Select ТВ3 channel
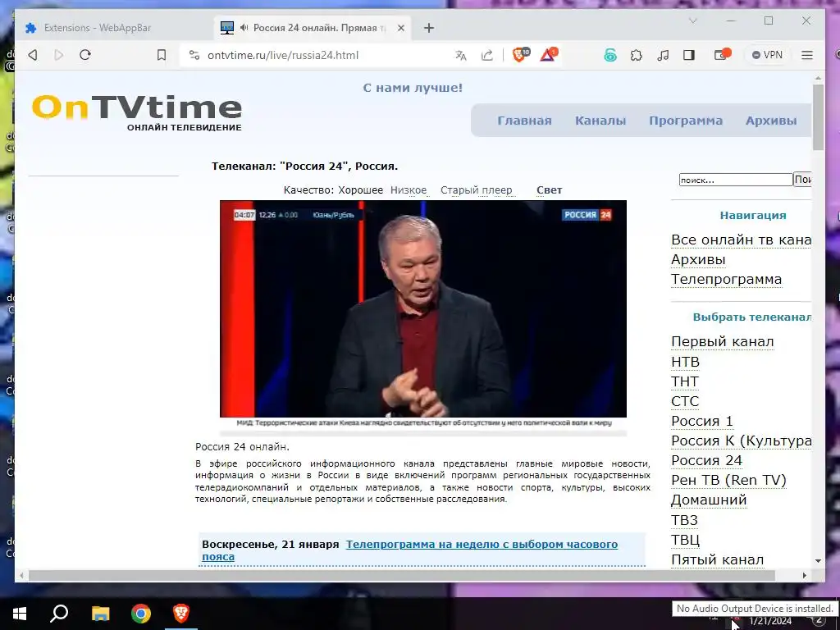This screenshot has height=630, width=840. (x=684, y=521)
